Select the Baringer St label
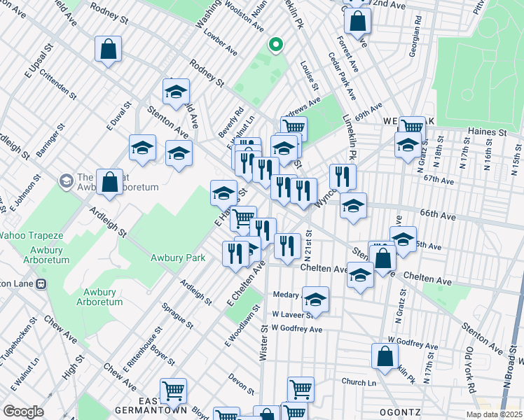The width and height of the screenshot is (524, 420). [50, 141]
